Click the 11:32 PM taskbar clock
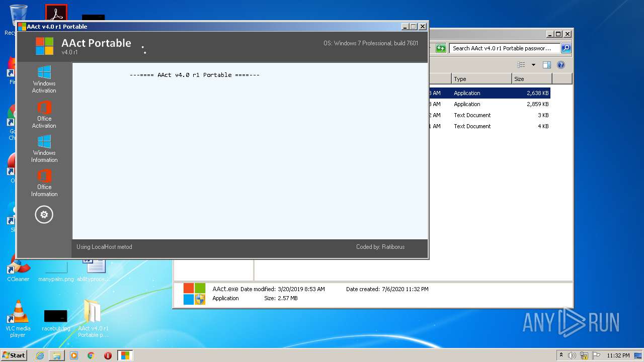 618,355
